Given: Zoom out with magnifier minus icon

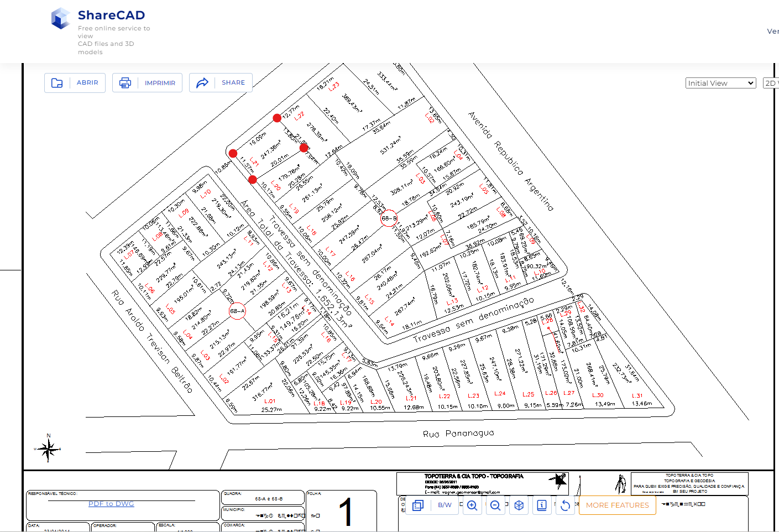Looking at the screenshot, I should click(495, 505).
